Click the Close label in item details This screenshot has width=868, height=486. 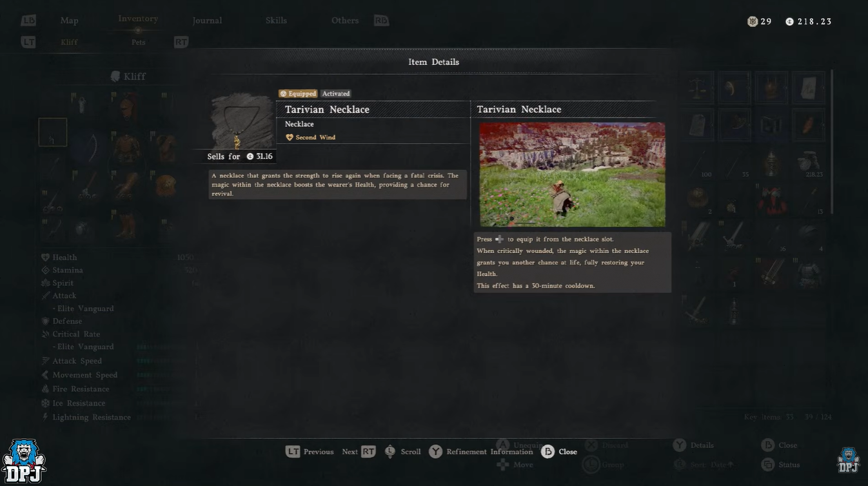(x=567, y=452)
